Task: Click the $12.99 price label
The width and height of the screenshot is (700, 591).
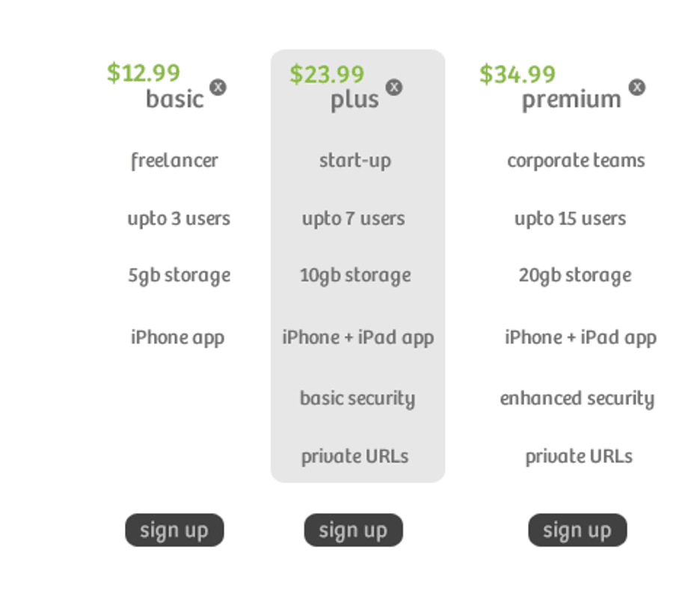Action: (x=144, y=73)
